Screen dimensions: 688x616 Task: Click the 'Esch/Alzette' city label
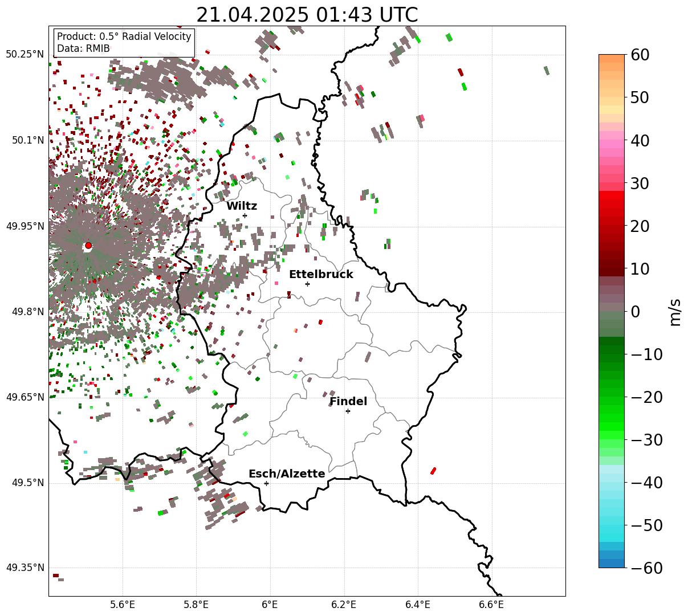287,474
